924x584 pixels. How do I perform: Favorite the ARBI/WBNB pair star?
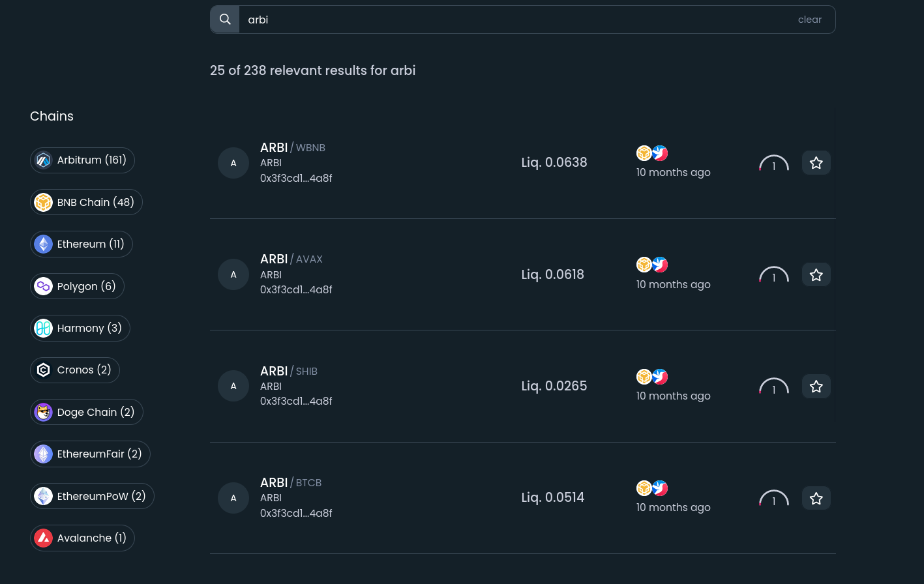click(x=816, y=163)
